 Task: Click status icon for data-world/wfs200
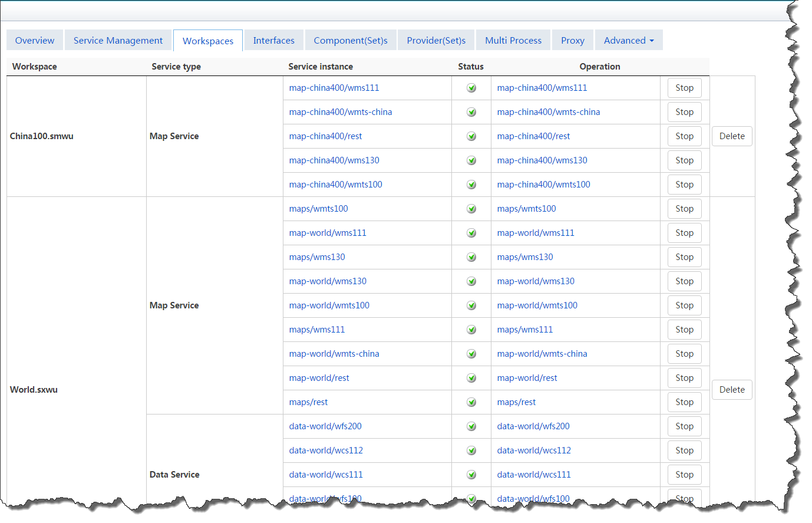tap(471, 426)
